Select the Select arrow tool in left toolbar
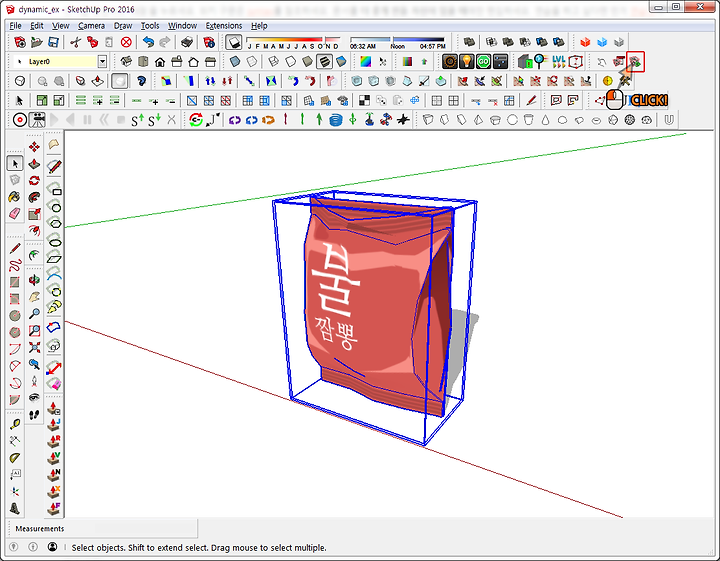 [x=15, y=163]
